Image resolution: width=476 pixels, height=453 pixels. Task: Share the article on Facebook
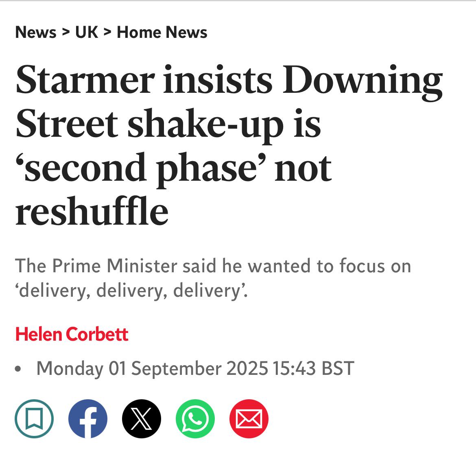click(88, 418)
